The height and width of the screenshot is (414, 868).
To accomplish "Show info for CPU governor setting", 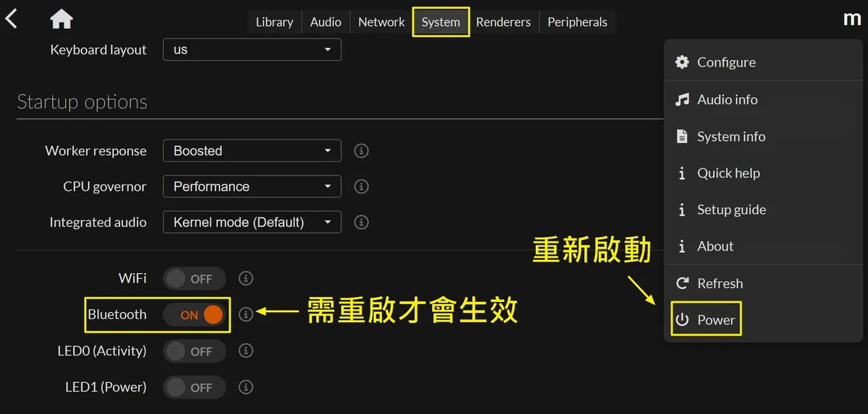I will [x=362, y=186].
